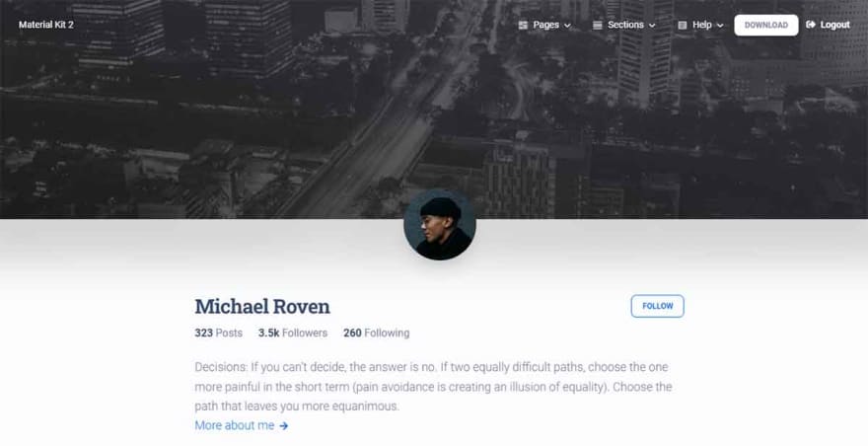
Task: Click Michael Roven's profile avatar
Action: click(x=440, y=224)
